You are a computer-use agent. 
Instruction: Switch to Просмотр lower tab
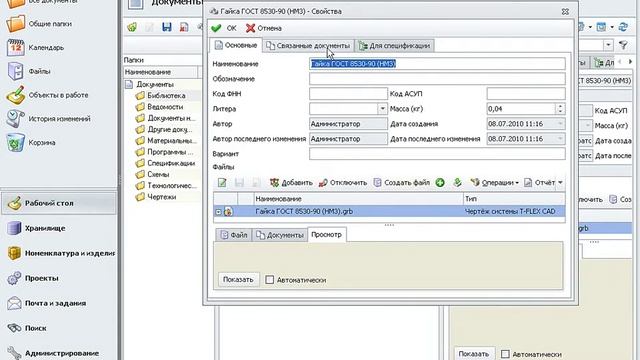(327, 235)
